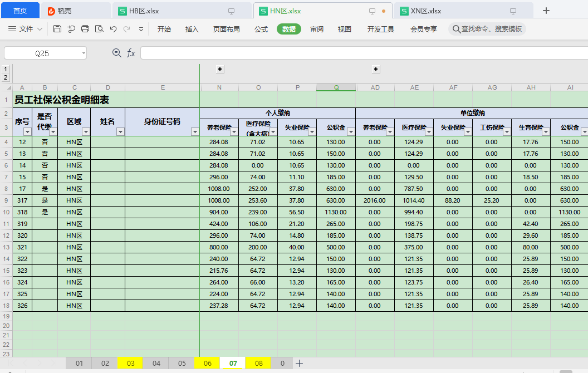Open the 工伤保险 filter dropdown

507,131
